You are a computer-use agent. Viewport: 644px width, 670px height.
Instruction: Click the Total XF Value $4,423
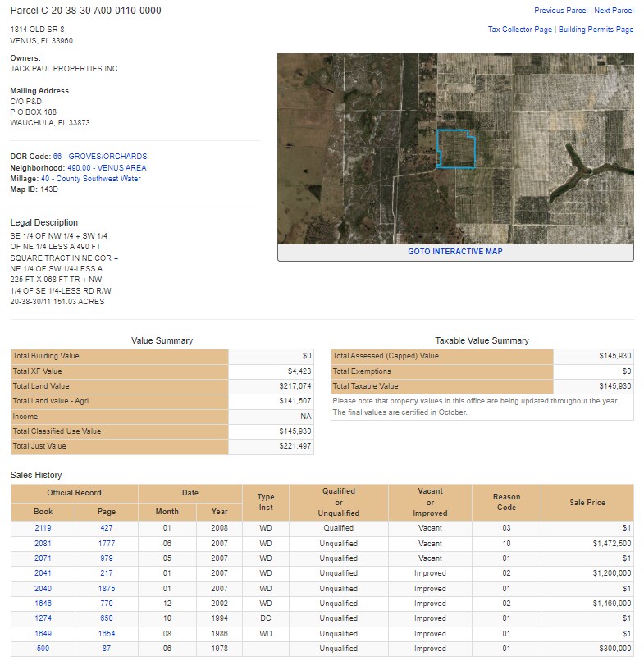coord(299,371)
